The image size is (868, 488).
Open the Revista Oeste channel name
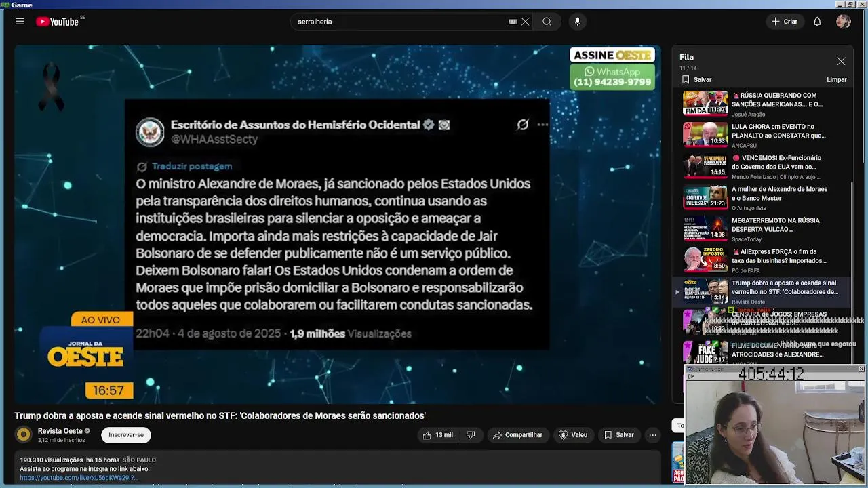(x=60, y=431)
